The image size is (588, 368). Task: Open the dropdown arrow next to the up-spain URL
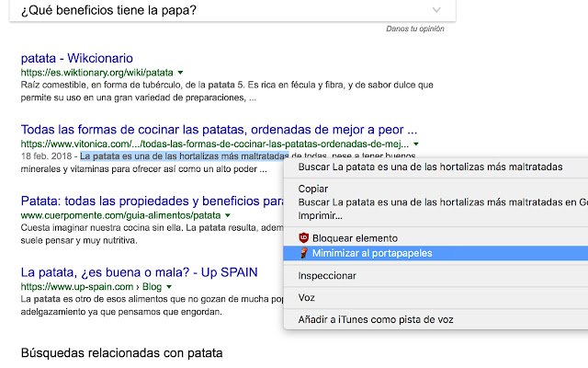point(169,287)
